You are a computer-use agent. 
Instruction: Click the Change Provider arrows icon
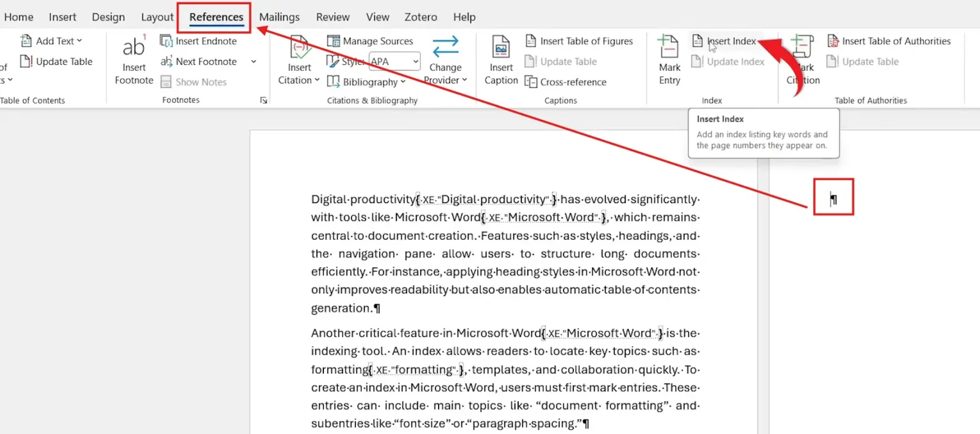point(445,47)
